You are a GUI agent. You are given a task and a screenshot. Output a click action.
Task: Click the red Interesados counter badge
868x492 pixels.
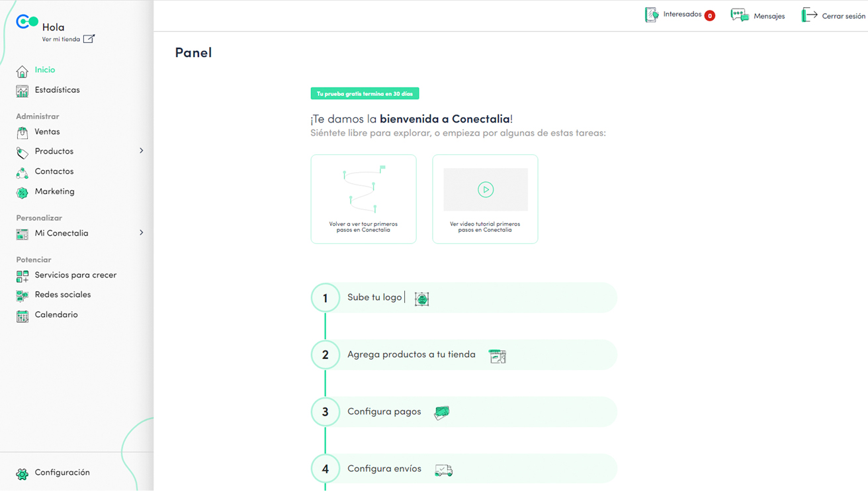click(x=710, y=16)
